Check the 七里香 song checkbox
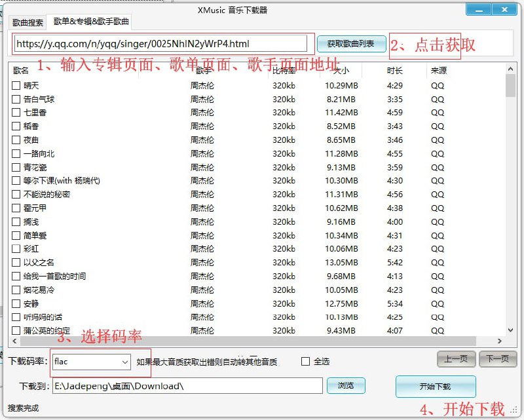The height and width of the screenshot is (420, 524). coord(15,113)
